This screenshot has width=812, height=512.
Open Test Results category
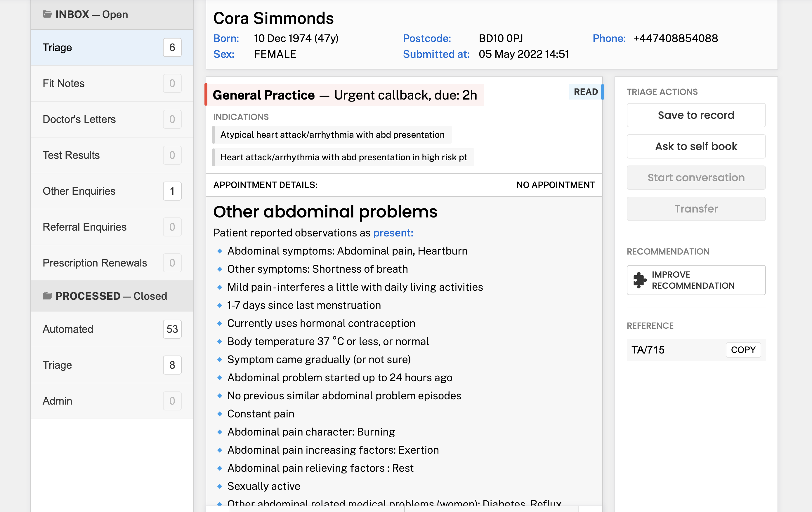(71, 155)
